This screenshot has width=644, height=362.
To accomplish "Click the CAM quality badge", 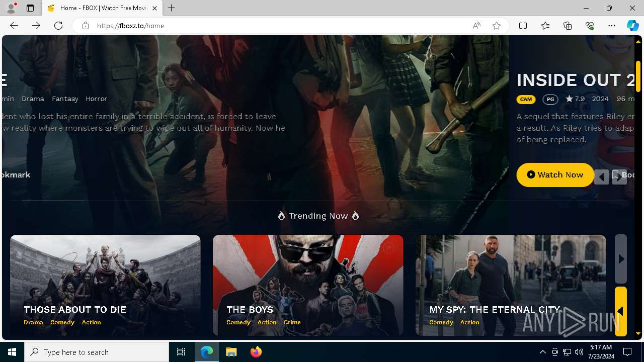I will (526, 99).
